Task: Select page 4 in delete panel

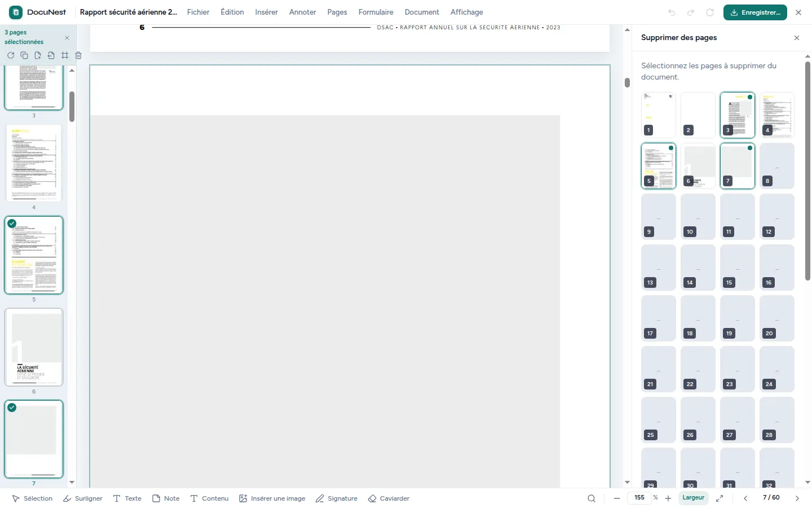Action: tap(777, 115)
